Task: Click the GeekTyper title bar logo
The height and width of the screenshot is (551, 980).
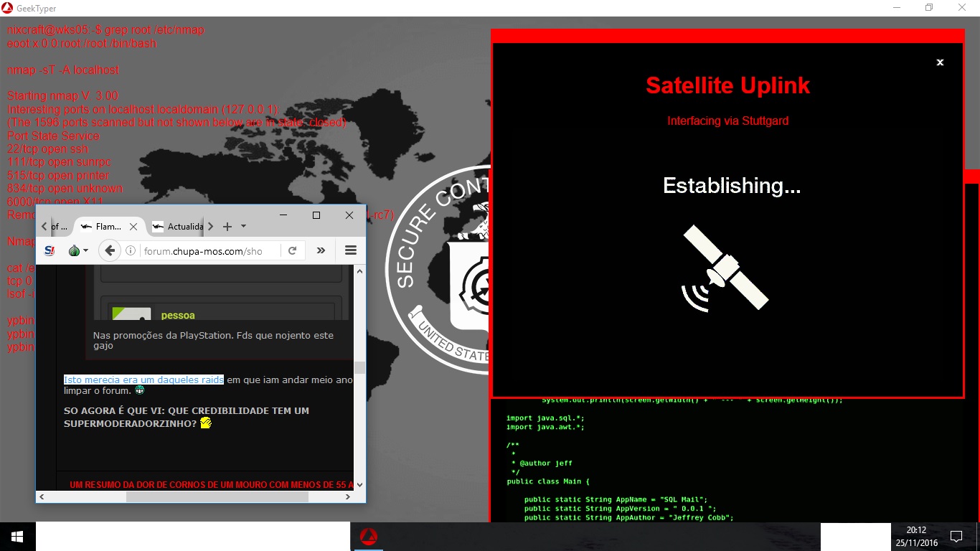Action: [x=6, y=8]
